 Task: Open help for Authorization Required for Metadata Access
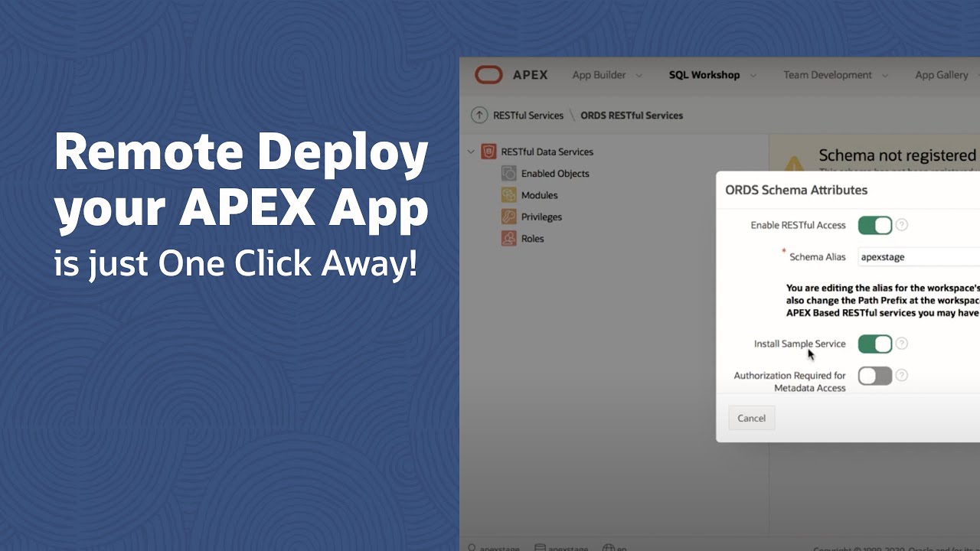click(x=902, y=375)
